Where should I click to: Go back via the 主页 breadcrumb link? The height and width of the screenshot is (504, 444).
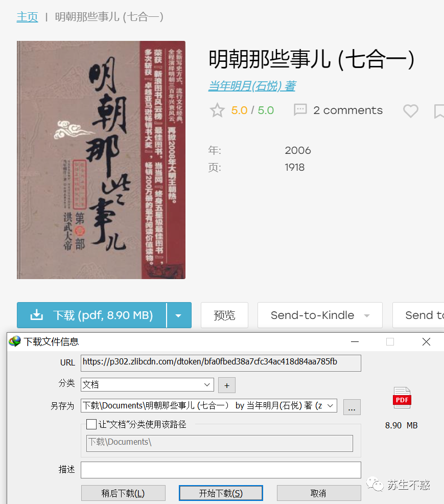pos(27,17)
